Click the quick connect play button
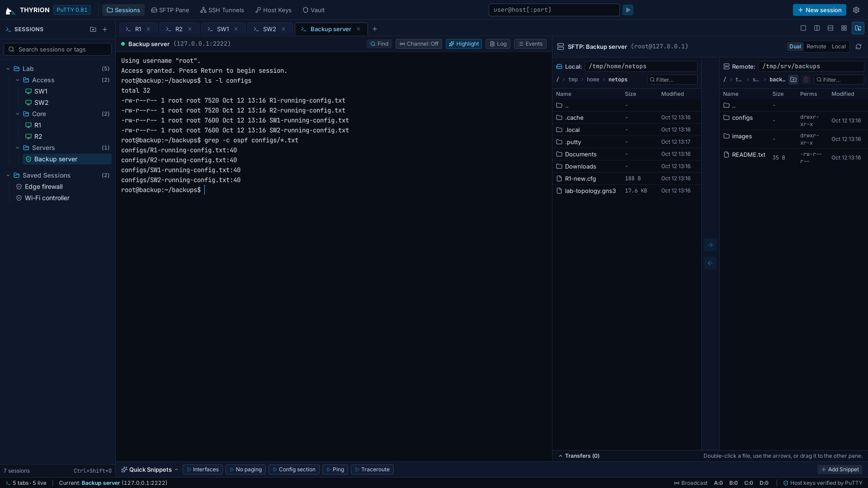Image resolution: width=868 pixels, height=488 pixels. pos(628,10)
